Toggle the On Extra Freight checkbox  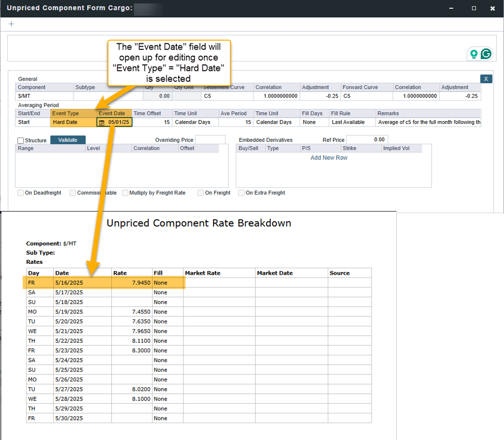241,193
